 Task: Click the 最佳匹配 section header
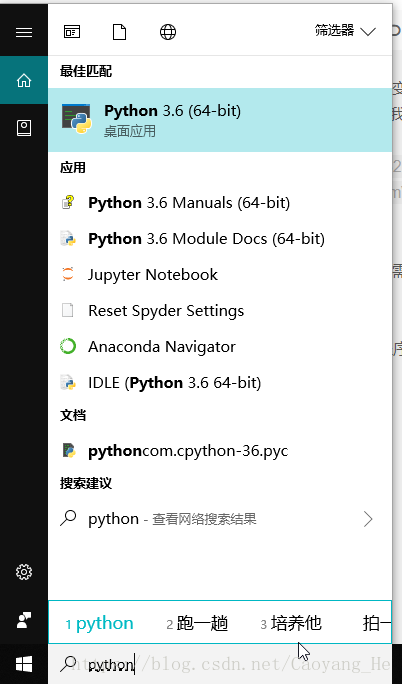pos(86,71)
